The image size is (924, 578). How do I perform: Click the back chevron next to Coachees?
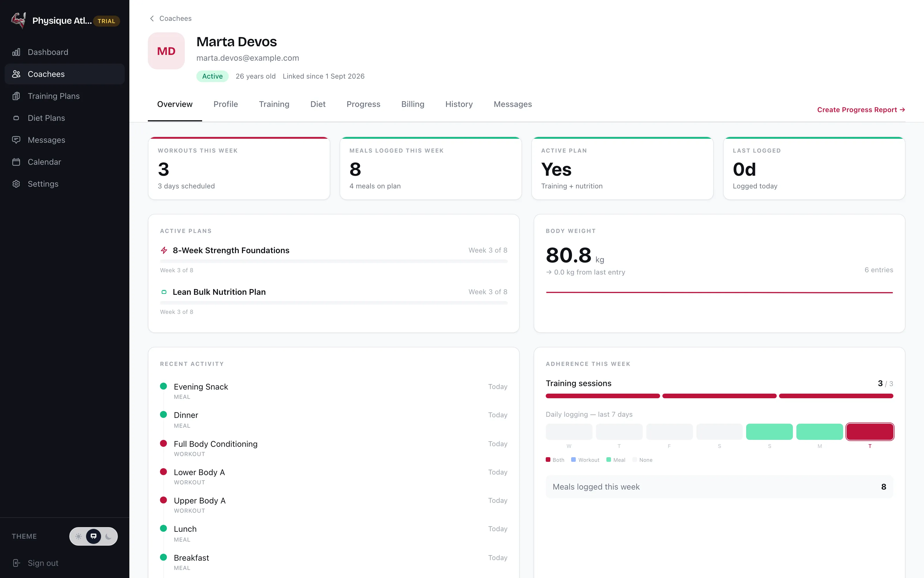point(152,18)
